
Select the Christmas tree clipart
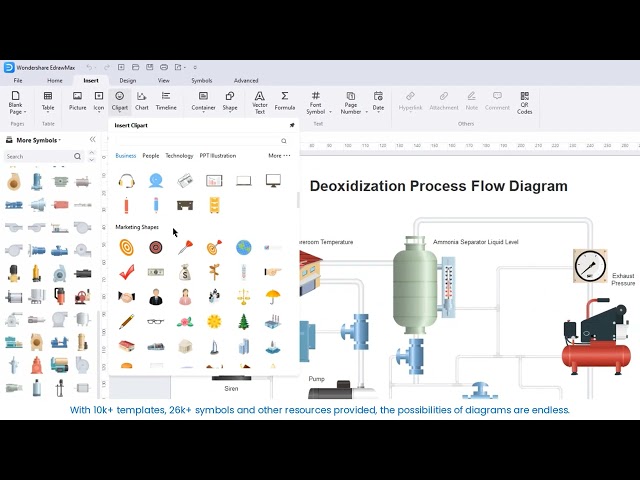click(244, 322)
